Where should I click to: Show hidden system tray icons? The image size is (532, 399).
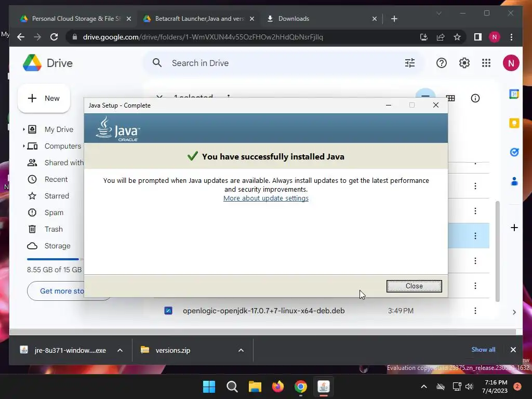tap(424, 387)
